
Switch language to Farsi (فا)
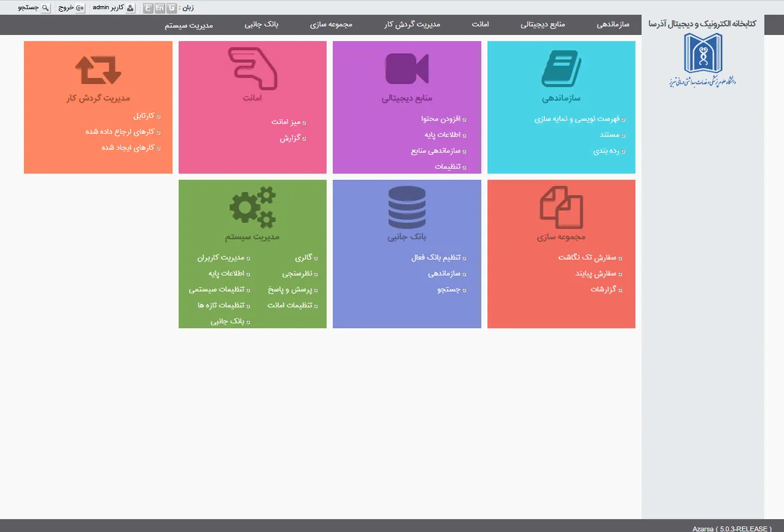171,8
